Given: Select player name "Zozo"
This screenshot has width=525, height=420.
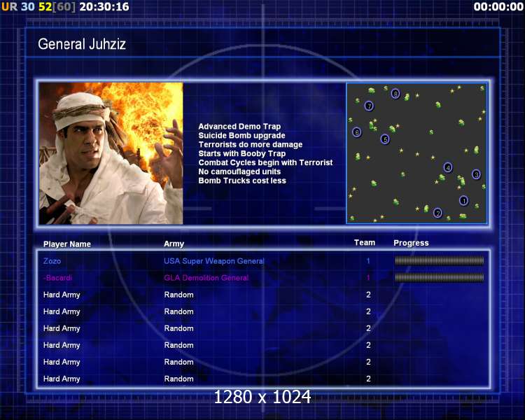Looking at the screenshot, I should point(52,261).
